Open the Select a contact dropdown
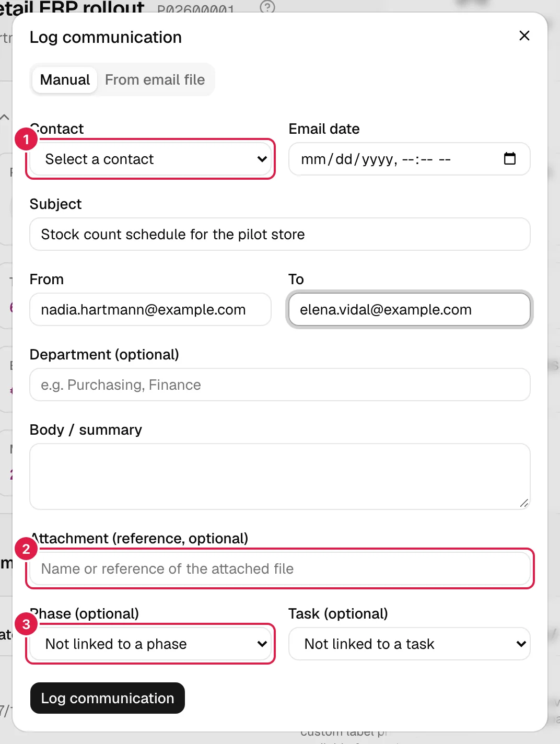560x744 pixels. [150, 159]
